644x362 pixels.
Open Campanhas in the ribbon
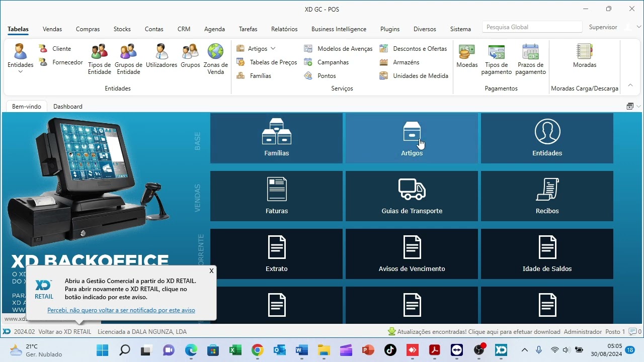(x=326, y=62)
